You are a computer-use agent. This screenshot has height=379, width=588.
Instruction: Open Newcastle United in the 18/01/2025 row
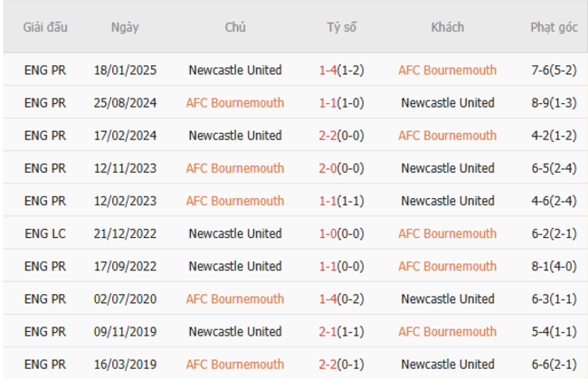pyautogui.click(x=235, y=70)
